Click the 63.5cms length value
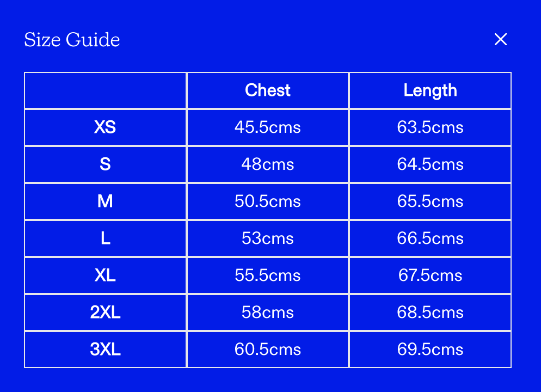The image size is (541, 392). (430, 127)
